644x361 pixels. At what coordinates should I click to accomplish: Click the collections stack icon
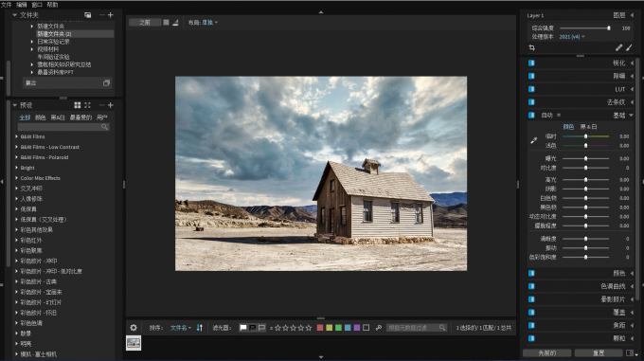(106, 83)
